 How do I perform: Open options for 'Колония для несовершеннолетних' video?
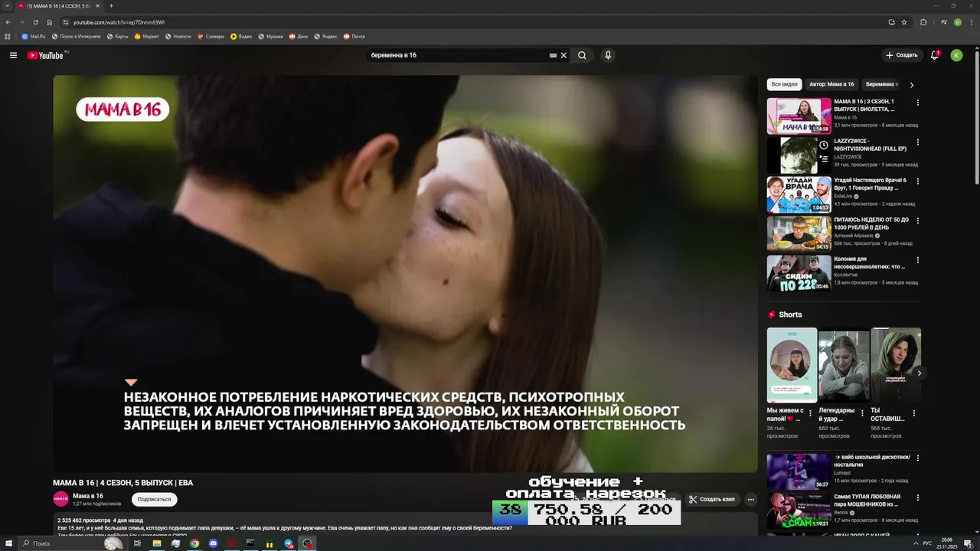coord(918,260)
